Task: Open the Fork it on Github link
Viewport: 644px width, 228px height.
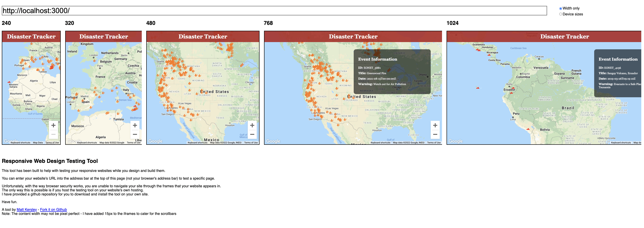Action: click(x=53, y=210)
